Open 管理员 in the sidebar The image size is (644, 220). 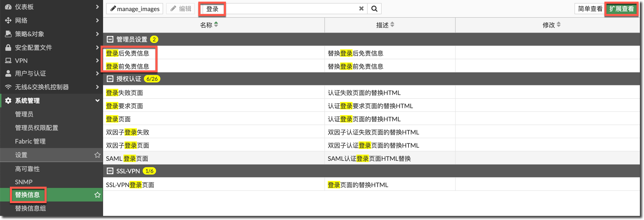(24, 114)
